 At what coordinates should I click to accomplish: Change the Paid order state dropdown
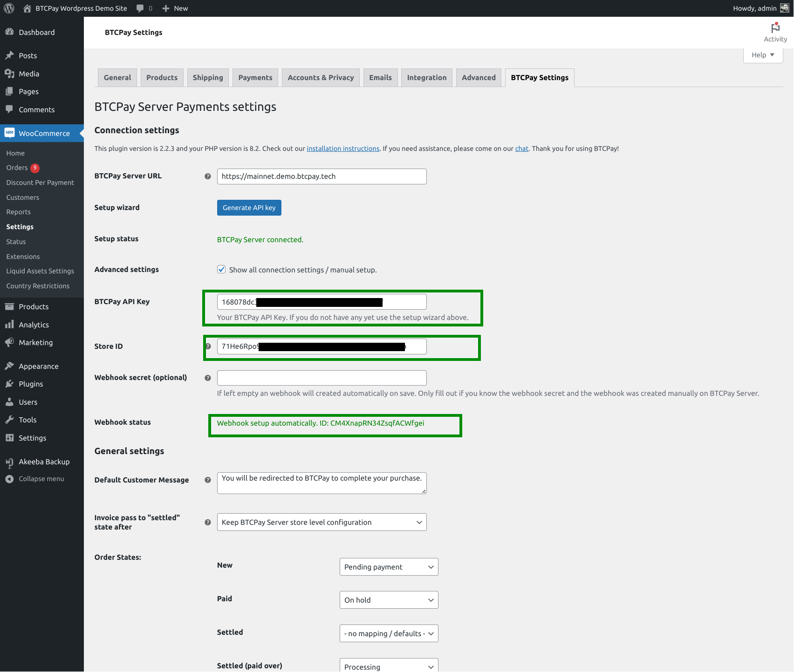[389, 600]
